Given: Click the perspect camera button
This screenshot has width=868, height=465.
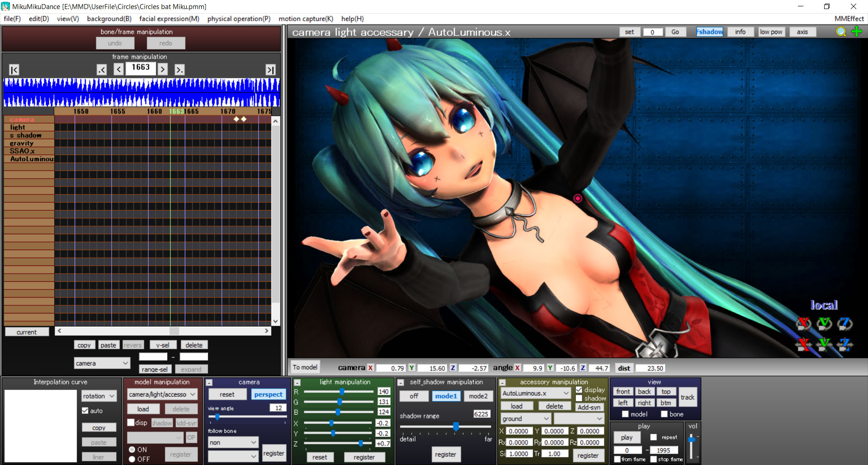Looking at the screenshot, I should click(268, 394).
